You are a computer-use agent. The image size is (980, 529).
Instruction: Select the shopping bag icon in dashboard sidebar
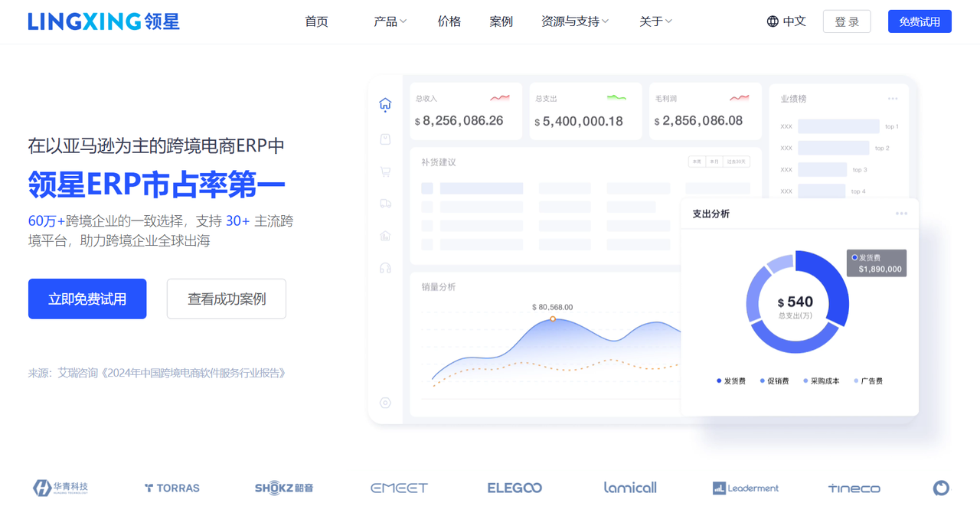(385, 139)
